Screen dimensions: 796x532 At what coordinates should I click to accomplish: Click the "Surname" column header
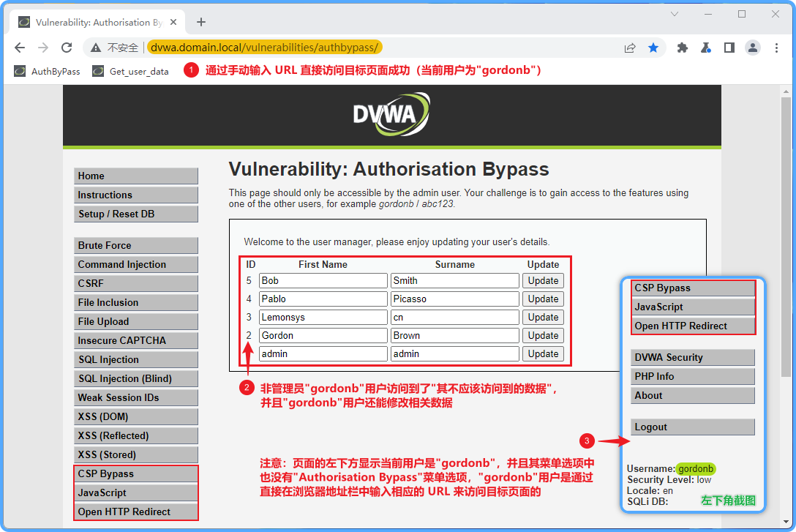455,264
